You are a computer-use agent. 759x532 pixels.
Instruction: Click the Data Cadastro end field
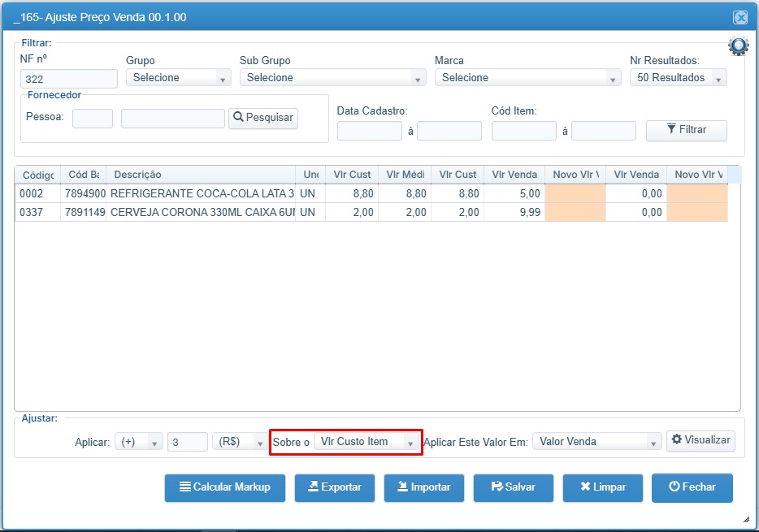[449, 131]
